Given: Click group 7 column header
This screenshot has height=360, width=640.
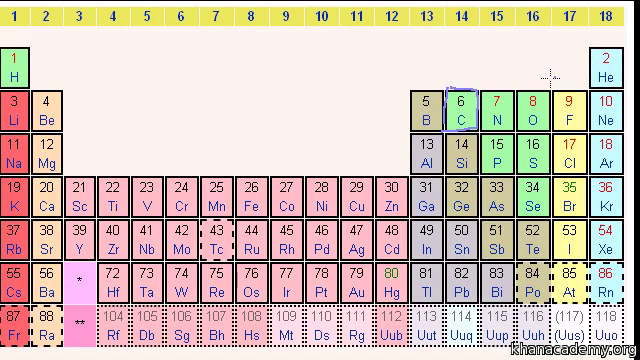Looking at the screenshot, I should coord(216,16).
